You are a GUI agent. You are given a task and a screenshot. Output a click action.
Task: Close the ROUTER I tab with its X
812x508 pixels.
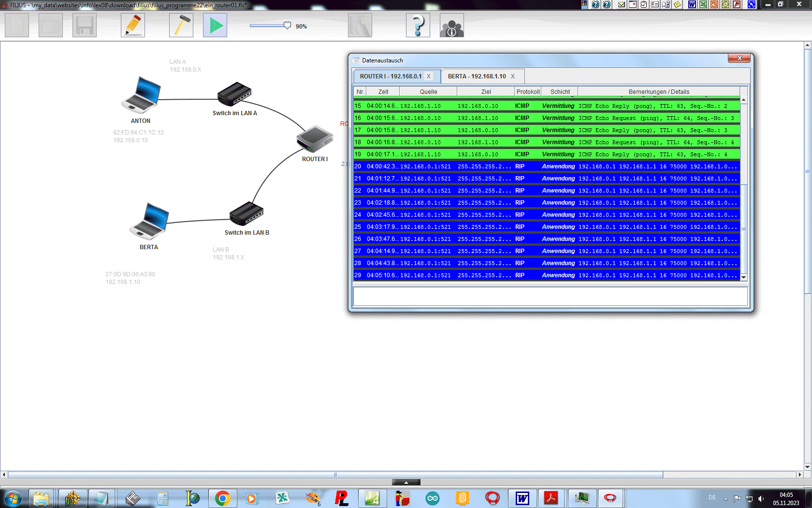click(x=429, y=76)
